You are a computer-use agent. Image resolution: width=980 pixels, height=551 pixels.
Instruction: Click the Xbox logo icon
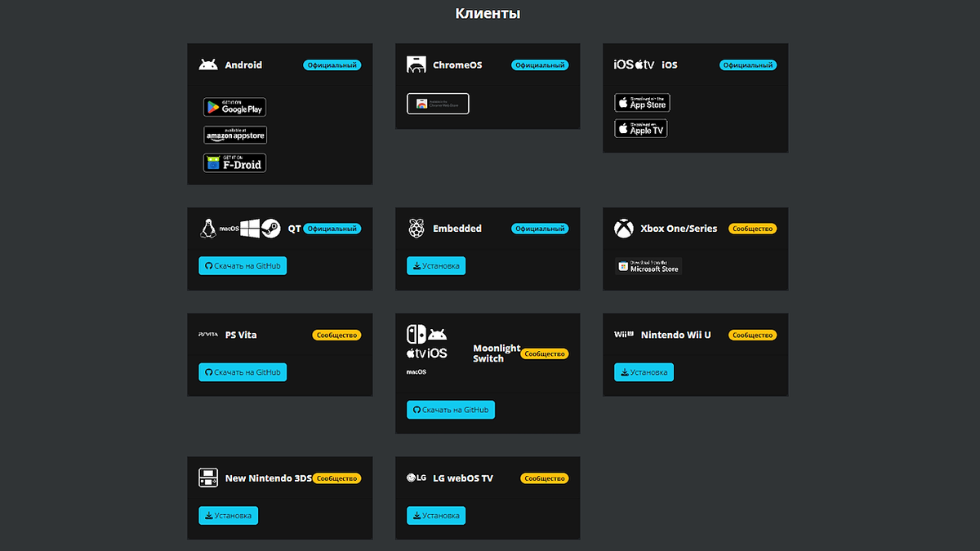(624, 229)
